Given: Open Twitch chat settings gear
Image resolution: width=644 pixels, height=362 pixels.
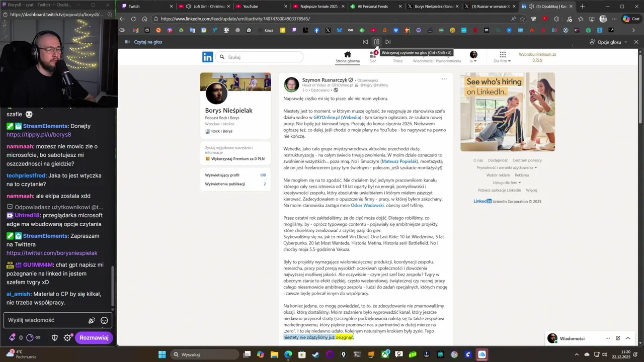Looking at the screenshot, I should (67, 338).
